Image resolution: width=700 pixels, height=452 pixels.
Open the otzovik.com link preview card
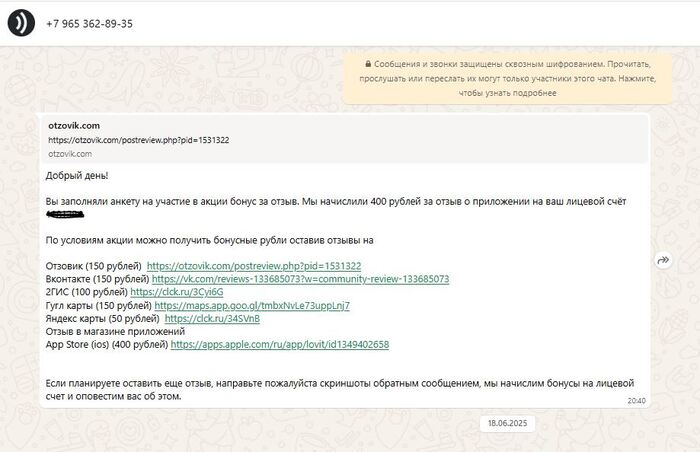click(x=345, y=139)
